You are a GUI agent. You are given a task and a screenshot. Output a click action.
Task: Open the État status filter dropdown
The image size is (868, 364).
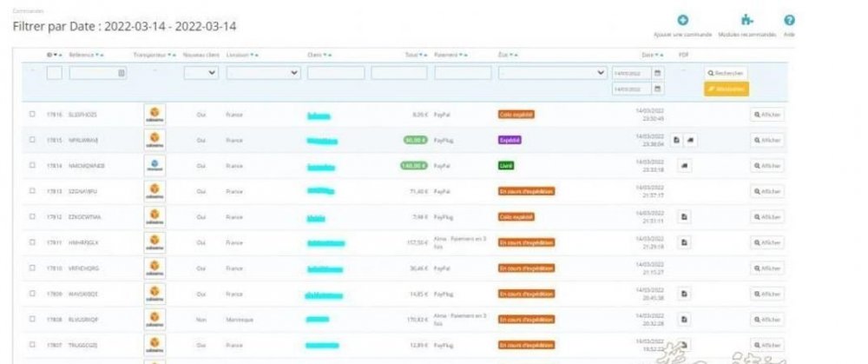[552, 73]
